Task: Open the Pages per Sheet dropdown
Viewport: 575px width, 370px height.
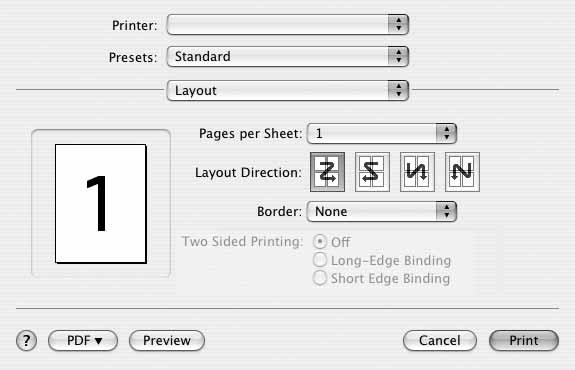Action: pos(382,133)
